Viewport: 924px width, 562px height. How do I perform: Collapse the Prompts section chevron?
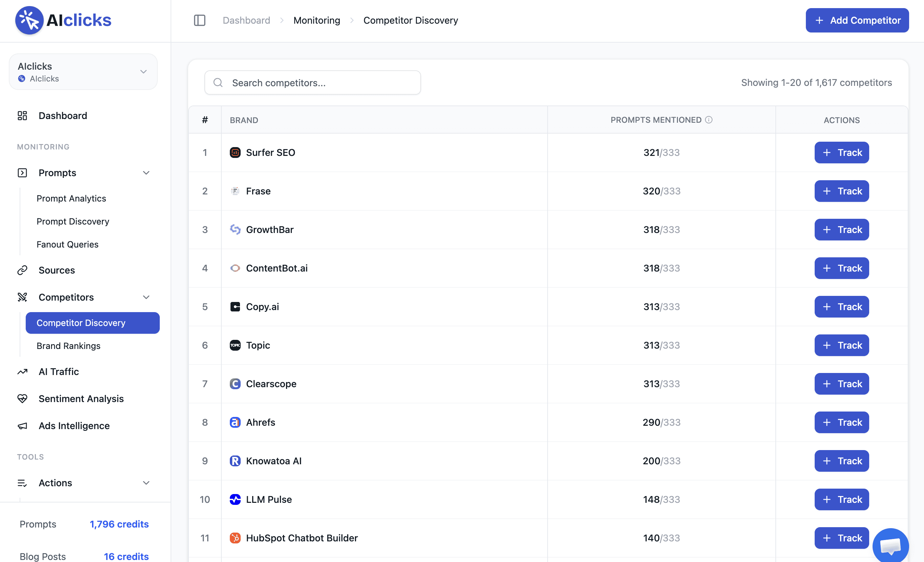tap(146, 173)
